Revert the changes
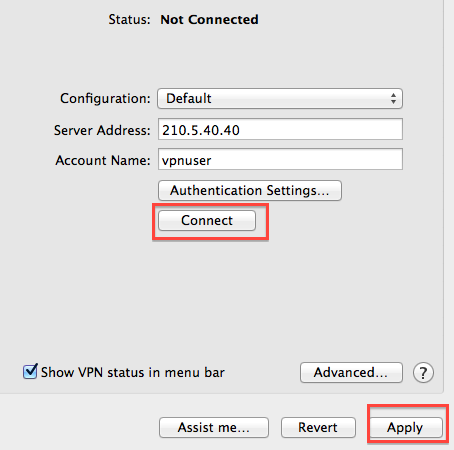454x450 pixels. (318, 427)
